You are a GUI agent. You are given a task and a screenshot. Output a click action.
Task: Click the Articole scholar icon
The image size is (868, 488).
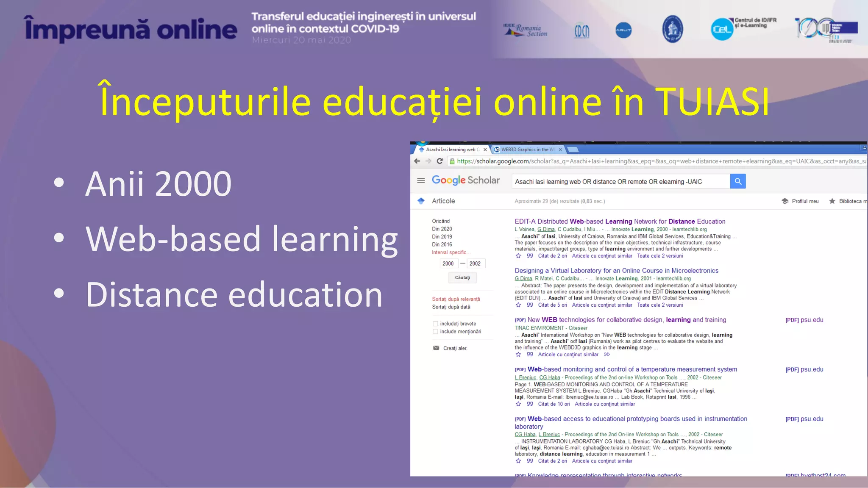(x=421, y=201)
